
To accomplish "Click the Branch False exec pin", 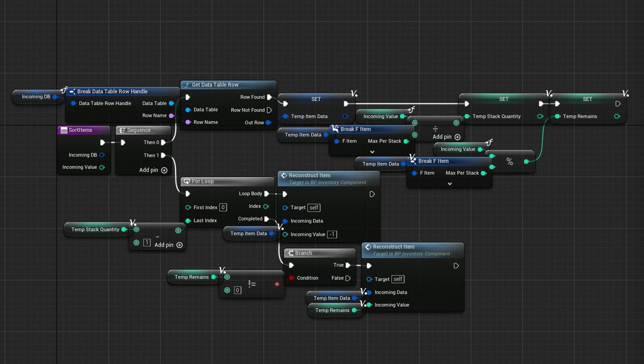I will pyautogui.click(x=348, y=278).
